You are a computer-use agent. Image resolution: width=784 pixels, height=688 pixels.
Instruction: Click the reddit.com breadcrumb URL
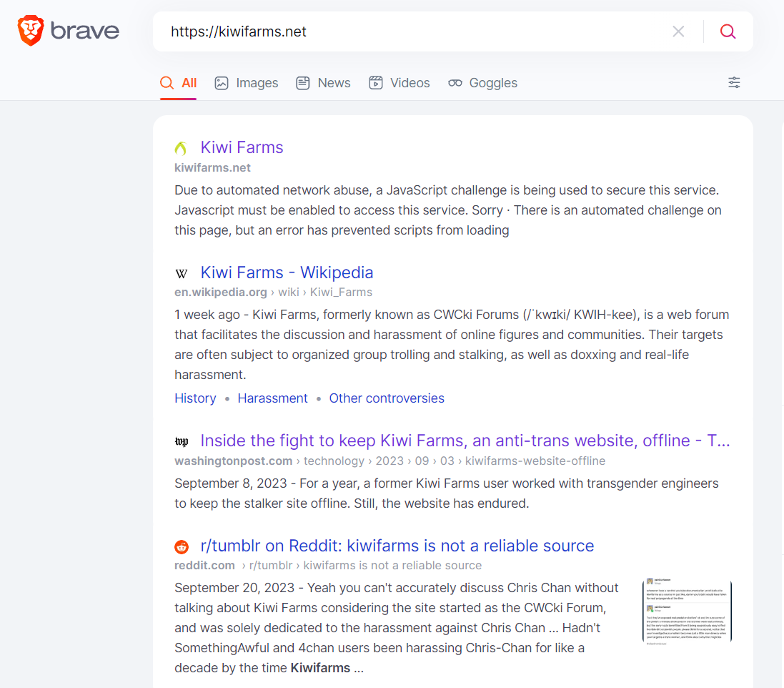pos(328,566)
